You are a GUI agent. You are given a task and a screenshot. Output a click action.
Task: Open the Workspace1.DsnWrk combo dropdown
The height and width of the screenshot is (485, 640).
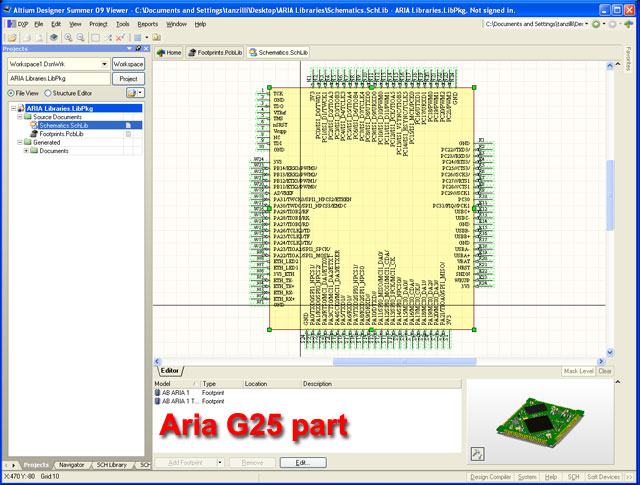click(104, 64)
